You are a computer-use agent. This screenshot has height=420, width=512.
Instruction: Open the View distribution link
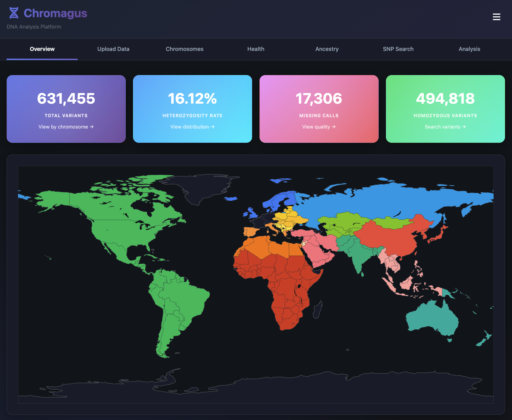coord(192,127)
